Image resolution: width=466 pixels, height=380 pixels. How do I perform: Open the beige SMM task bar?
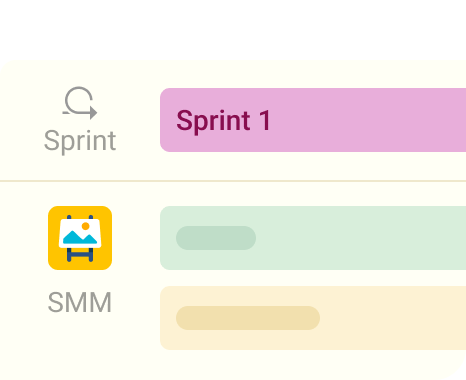point(313,318)
